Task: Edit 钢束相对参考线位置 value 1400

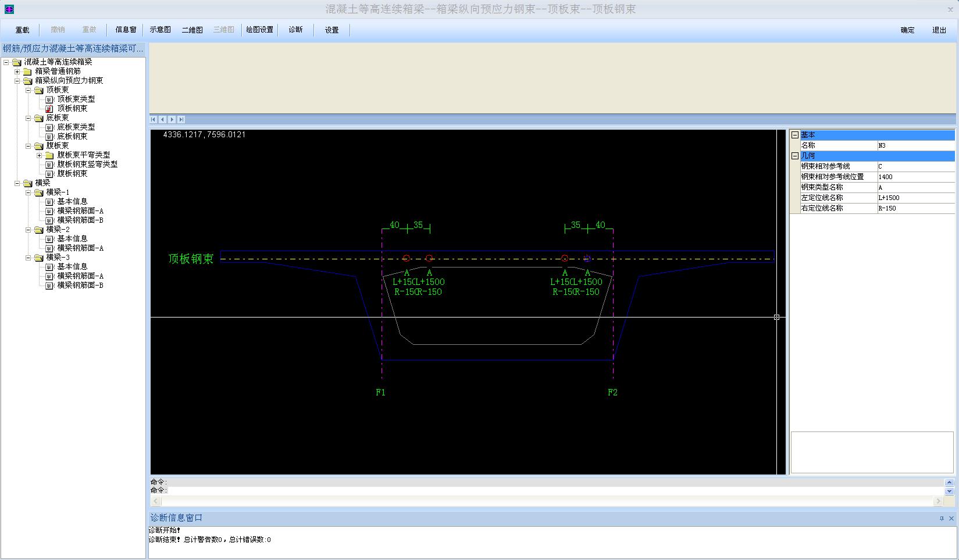Action: [916, 177]
